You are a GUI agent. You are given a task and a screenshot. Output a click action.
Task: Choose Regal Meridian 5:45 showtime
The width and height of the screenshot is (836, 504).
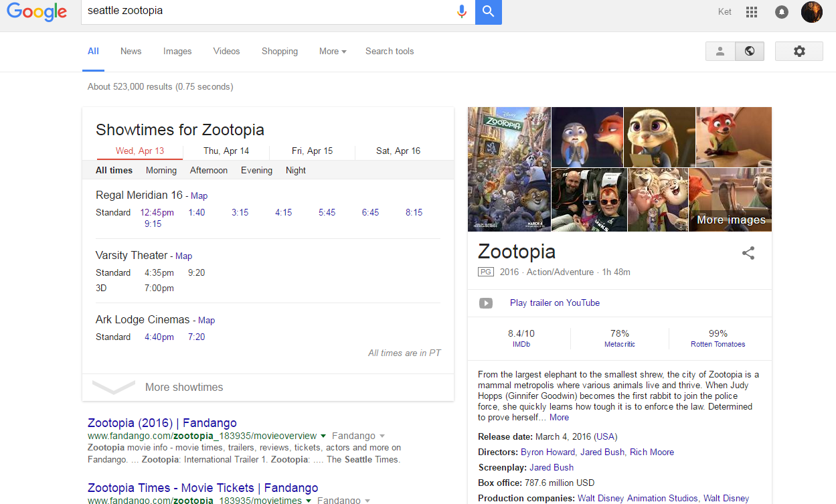327,212
